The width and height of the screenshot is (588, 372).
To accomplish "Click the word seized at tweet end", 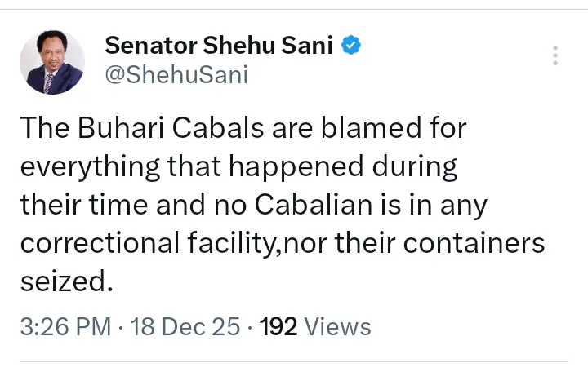I will [x=64, y=282].
